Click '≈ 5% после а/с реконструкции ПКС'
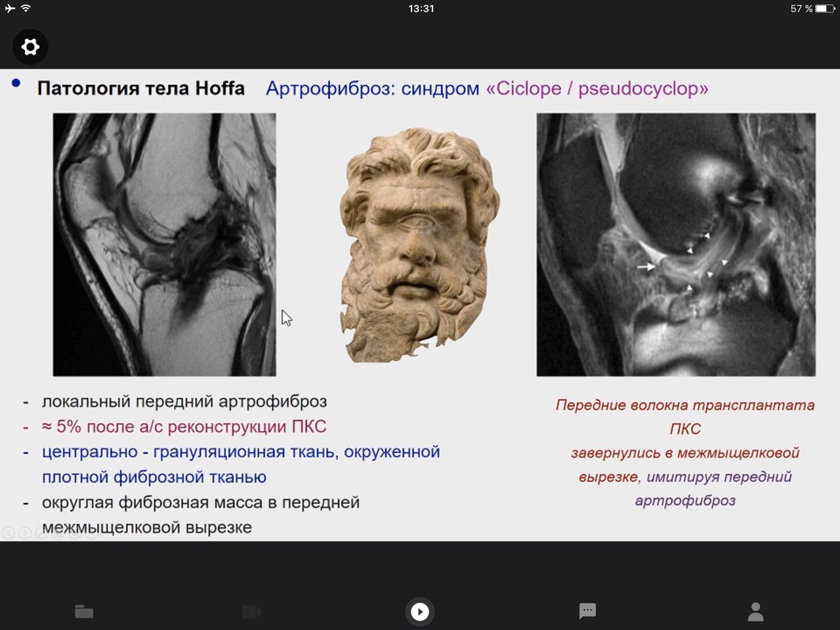This screenshot has height=630, width=840. (x=184, y=427)
